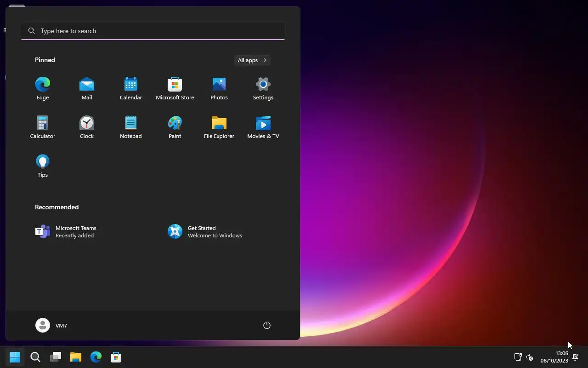The height and width of the screenshot is (368, 588).
Task: Launch Notepad
Action: 131,127
